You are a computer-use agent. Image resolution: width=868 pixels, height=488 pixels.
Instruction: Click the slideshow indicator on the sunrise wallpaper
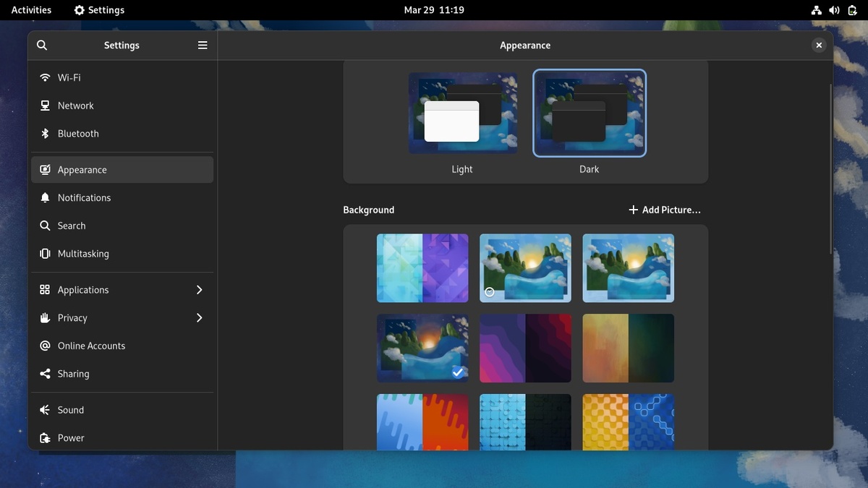[490, 292]
